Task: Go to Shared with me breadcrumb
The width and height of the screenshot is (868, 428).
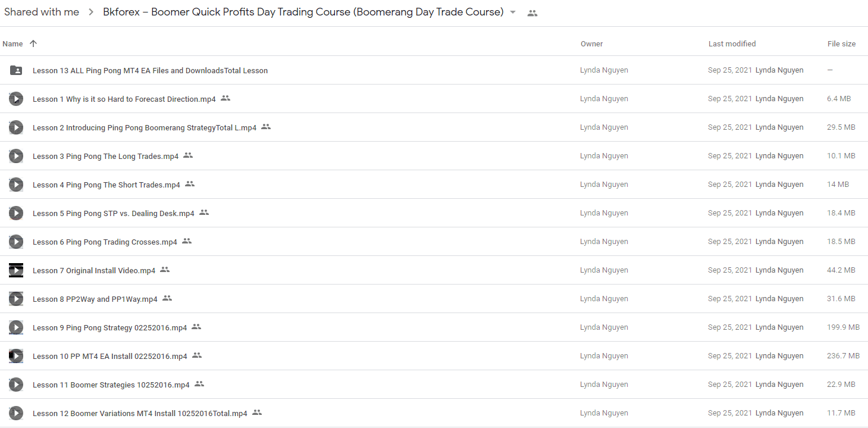Action: 42,12
